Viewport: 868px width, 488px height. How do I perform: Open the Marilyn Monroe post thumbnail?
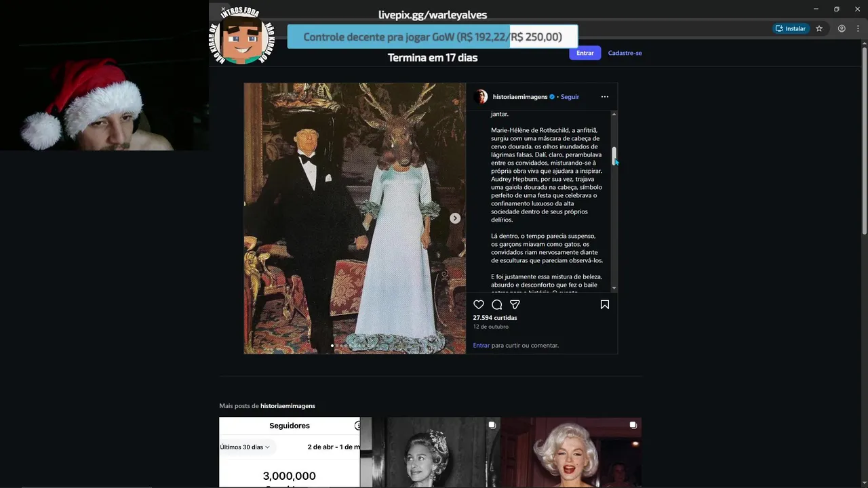click(x=571, y=452)
